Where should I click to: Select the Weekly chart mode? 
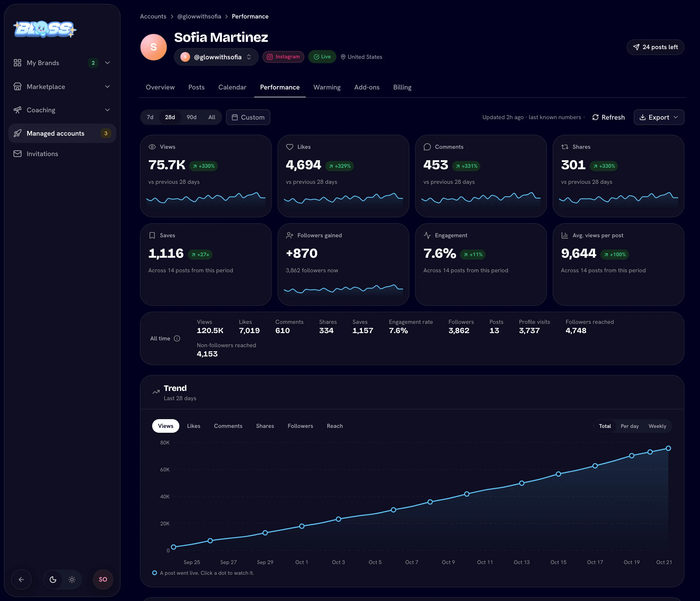657,426
